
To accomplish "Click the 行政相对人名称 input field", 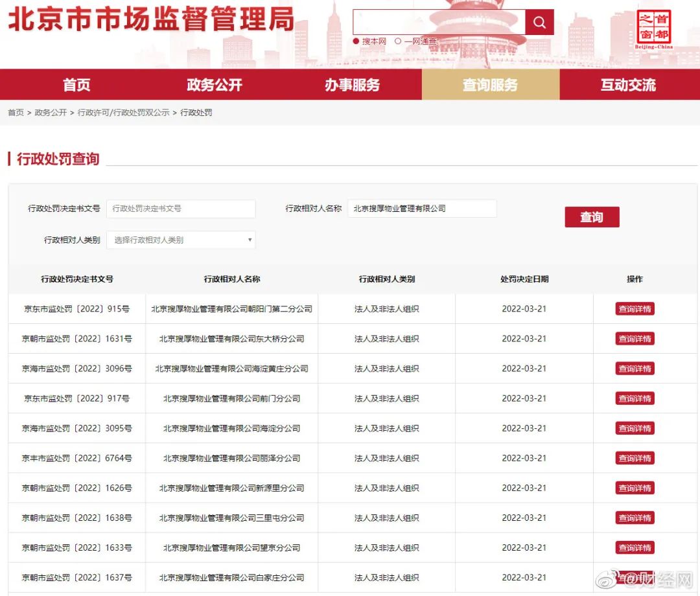I will click(422, 208).
